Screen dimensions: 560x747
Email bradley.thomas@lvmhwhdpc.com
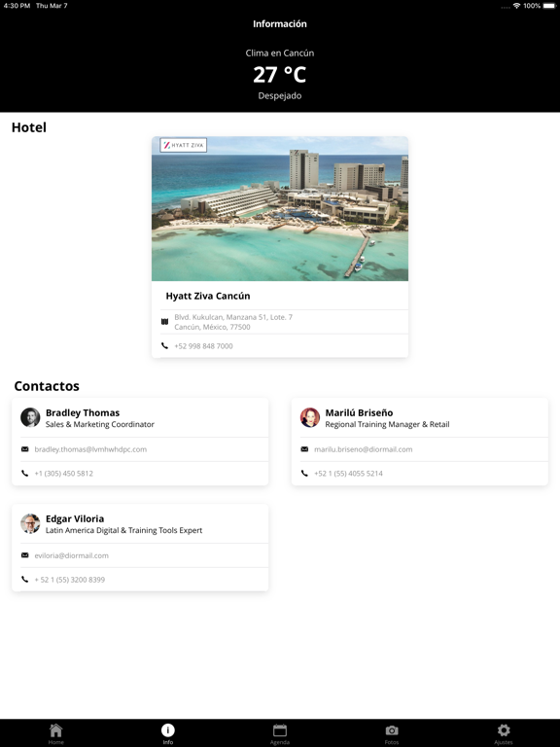pyautogui.click(x=90, y=449)
